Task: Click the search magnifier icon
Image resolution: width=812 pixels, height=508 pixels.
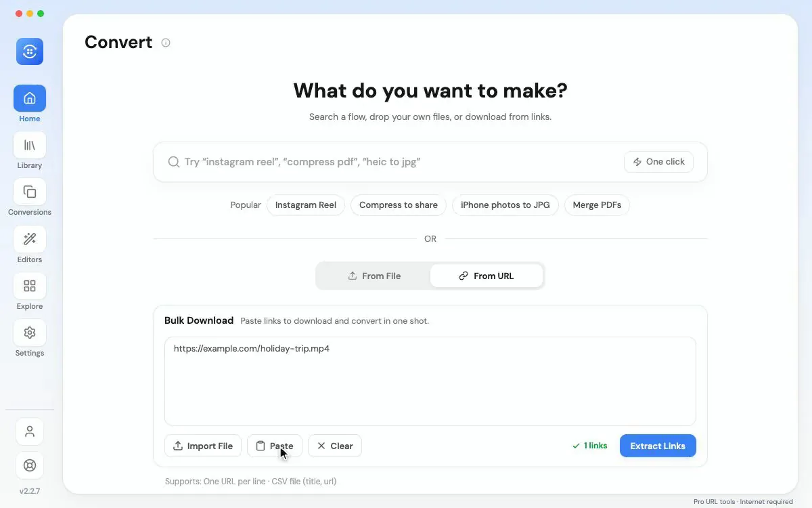Action: point(174,162)
